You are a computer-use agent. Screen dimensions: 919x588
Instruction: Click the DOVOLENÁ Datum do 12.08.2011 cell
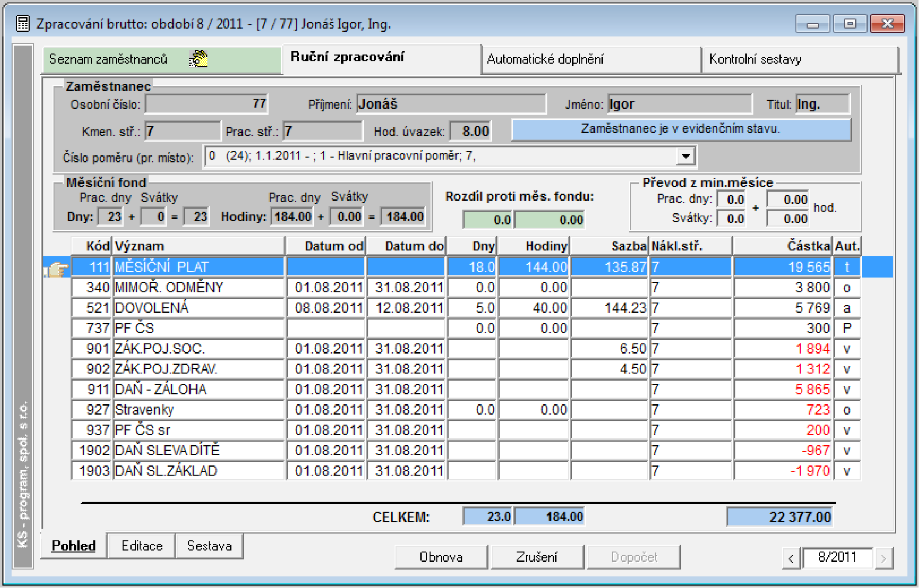(x=406, y=308)
